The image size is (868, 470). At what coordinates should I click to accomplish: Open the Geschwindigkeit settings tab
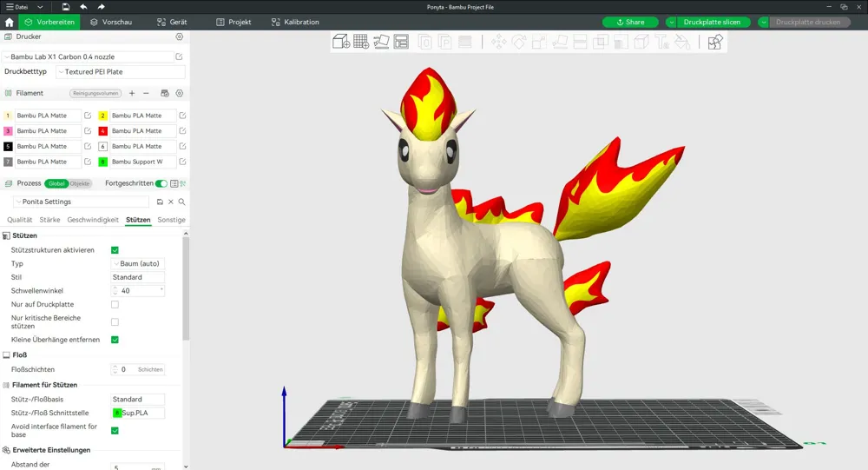[93, 220]
